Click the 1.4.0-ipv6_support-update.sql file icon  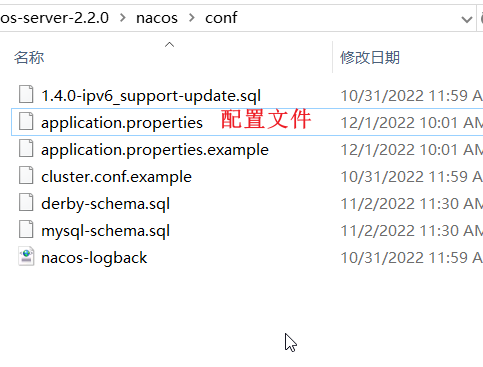pyautogui.click(x=26, y=94)
